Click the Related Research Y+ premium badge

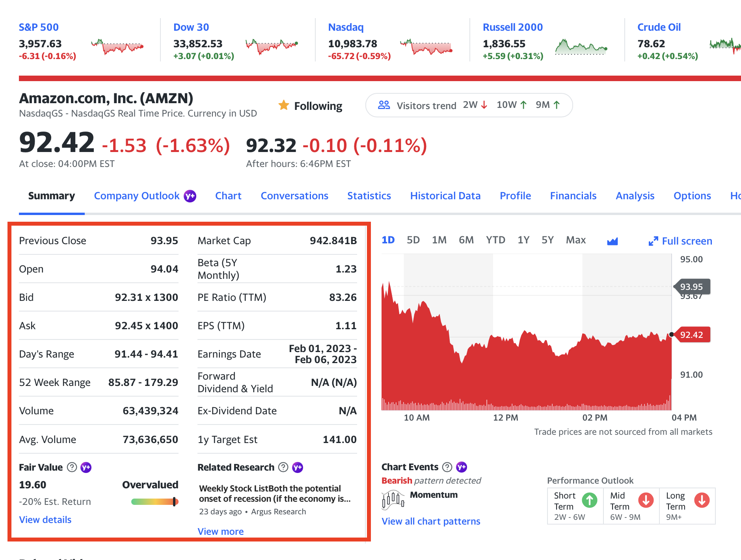pyautogui.click(x=298, y=467)
